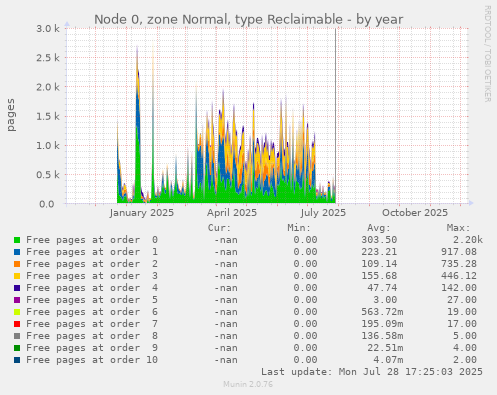Image resolution: width=497 pixels, height=395 pixels.
Task: Click the 4.07m average value
Action: tap(388, 360)
